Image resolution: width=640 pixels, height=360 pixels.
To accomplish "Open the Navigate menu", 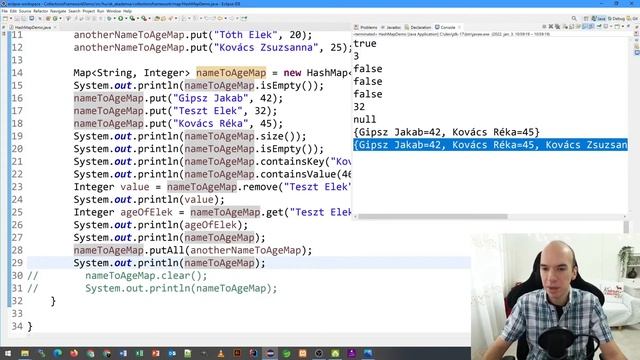I will (58, 11).
